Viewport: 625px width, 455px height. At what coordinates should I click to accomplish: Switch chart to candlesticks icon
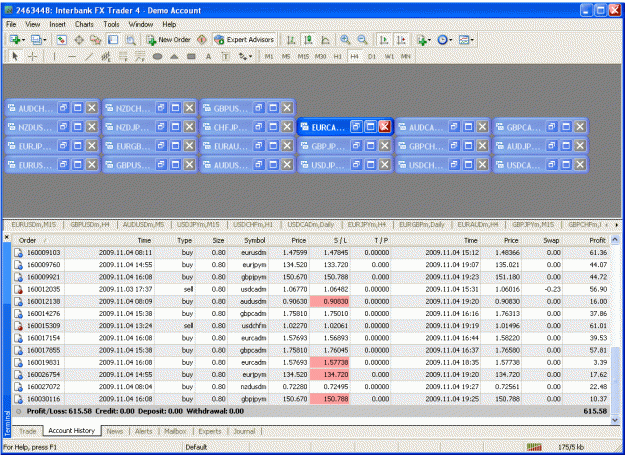[308, 40]
